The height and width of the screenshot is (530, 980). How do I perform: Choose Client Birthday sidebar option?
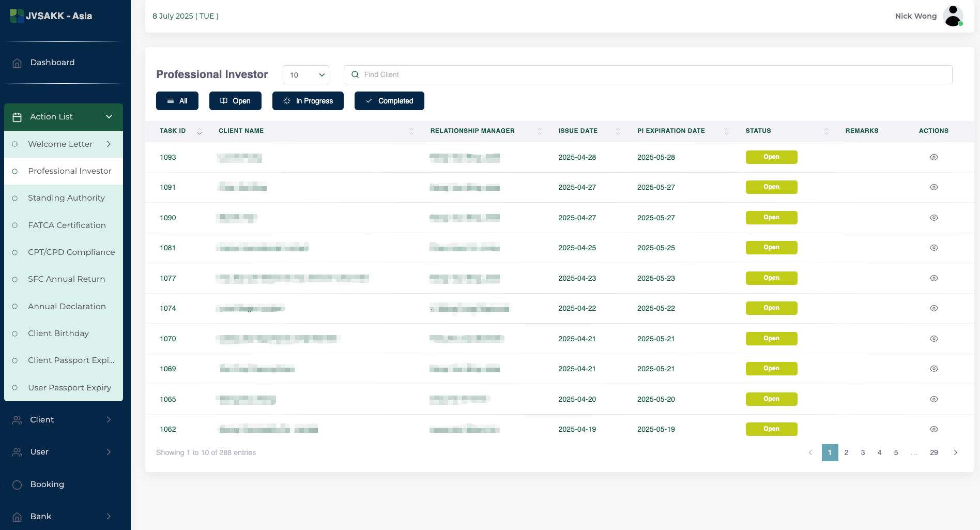(58, 334)
